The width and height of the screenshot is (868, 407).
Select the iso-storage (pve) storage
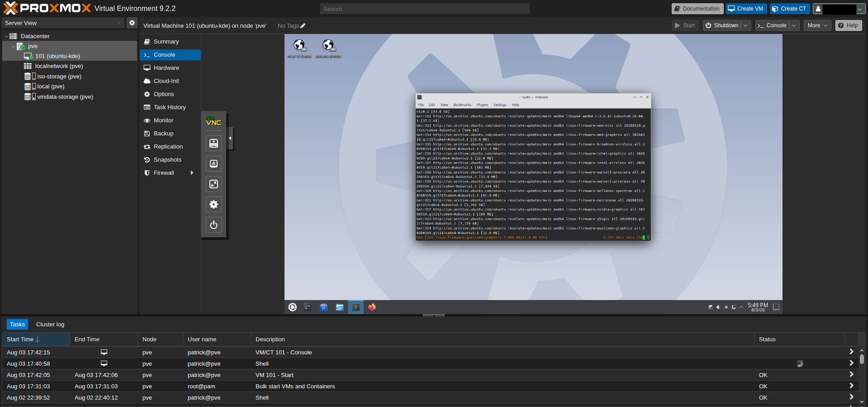point(59,77)
